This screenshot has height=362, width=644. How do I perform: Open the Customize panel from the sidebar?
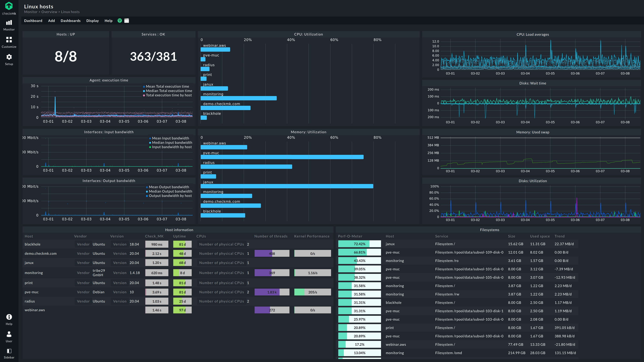[x=9, y=42]
